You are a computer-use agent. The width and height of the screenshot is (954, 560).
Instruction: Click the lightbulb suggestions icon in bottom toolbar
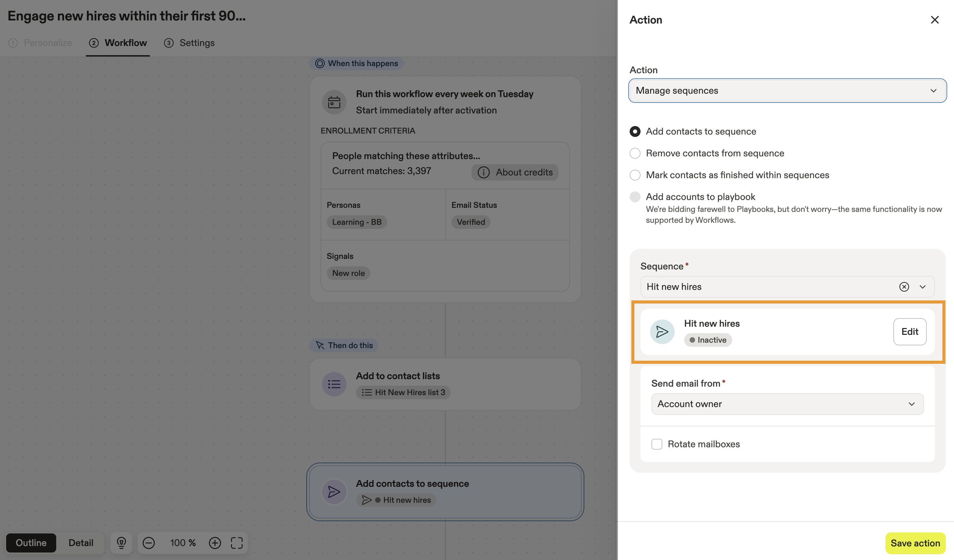pyautogui.click(x=121, y=543)
